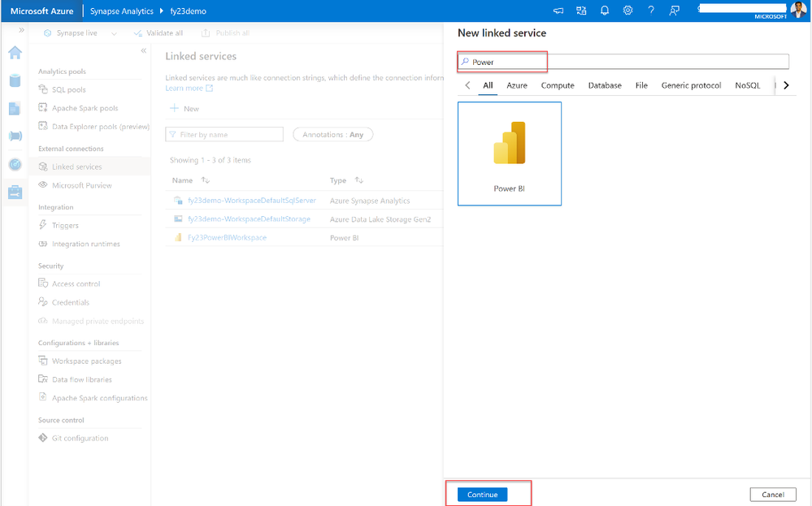
Task: Open Data flow libraries
Action: (82, 379)
